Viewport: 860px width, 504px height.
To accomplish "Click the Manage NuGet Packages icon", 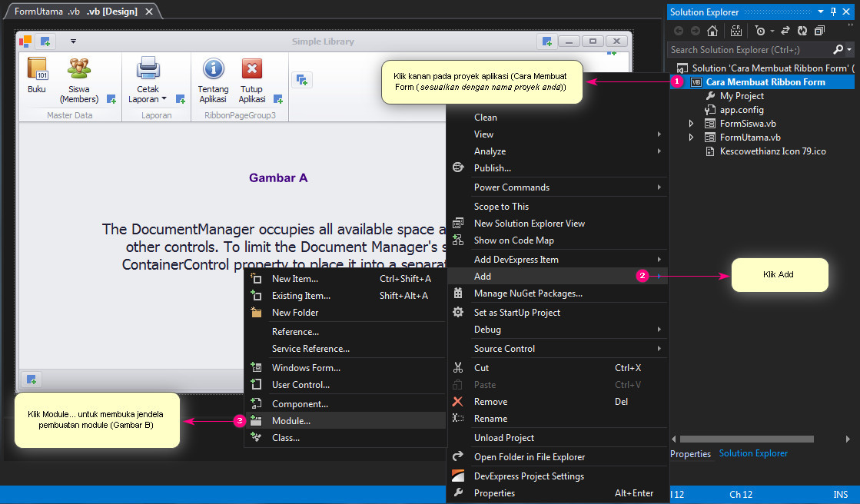I will click(458, 293).
